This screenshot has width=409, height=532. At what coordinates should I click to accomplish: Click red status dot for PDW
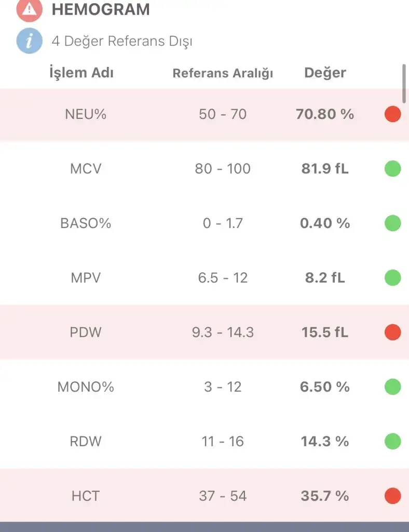pyautogui.click(x=392, y=332)
